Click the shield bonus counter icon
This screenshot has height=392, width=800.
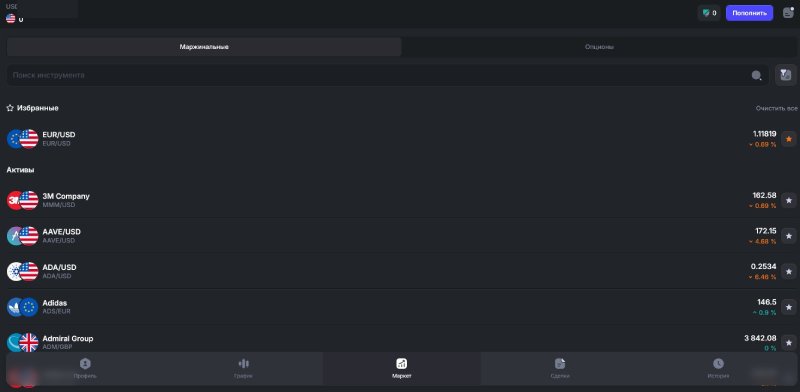(x=710, y=13)
